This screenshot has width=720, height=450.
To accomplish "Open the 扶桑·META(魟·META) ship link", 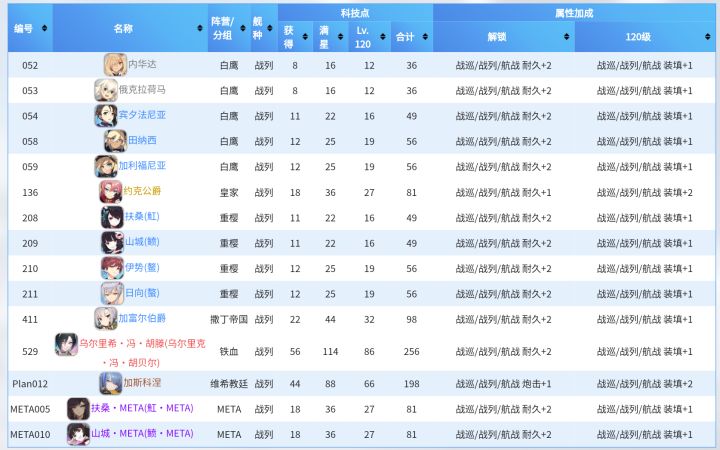I will click(142, 408).
